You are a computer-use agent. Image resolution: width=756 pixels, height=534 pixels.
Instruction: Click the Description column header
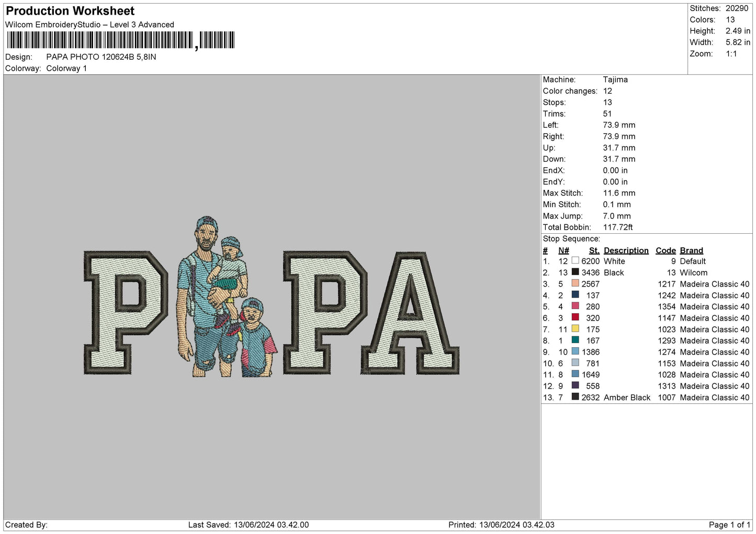coord(626,251)
